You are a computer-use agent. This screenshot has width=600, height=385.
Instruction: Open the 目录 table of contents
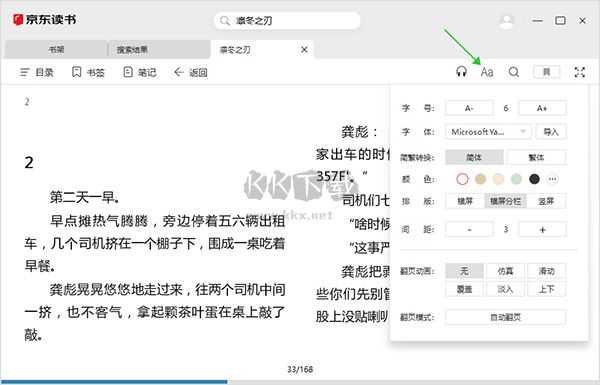(37, 72)
